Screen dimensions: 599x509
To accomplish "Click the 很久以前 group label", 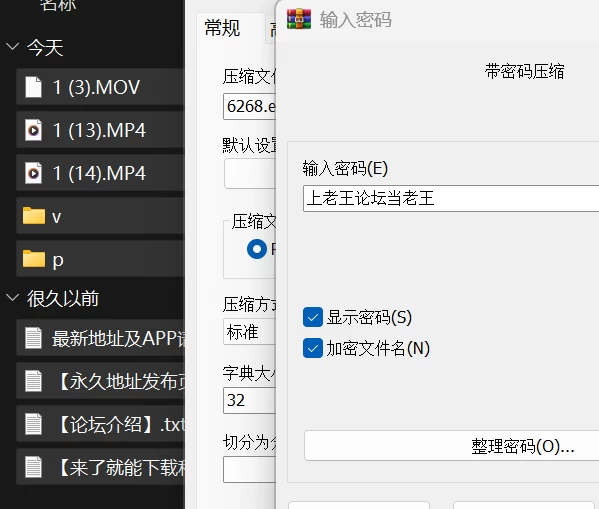I will (63, 298).
